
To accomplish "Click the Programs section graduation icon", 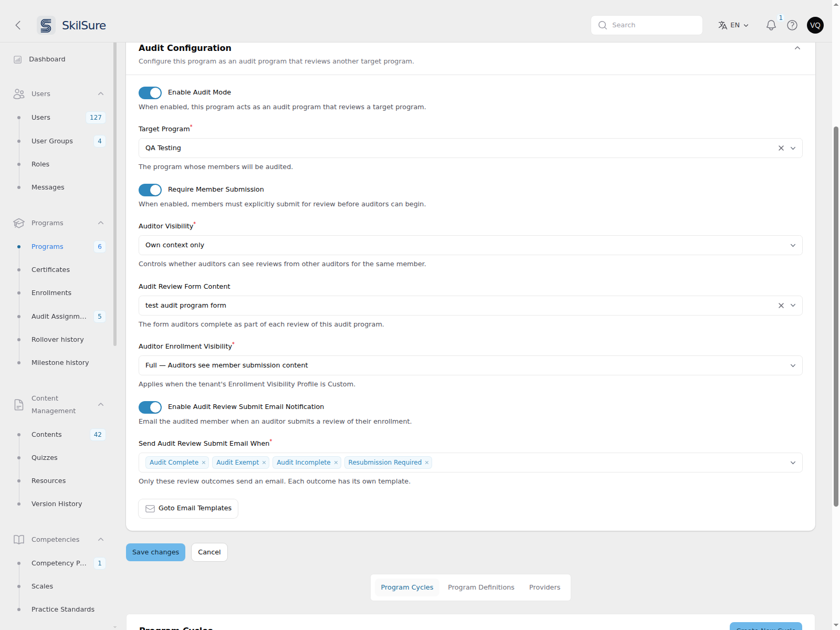I will [x=19, y=223].
